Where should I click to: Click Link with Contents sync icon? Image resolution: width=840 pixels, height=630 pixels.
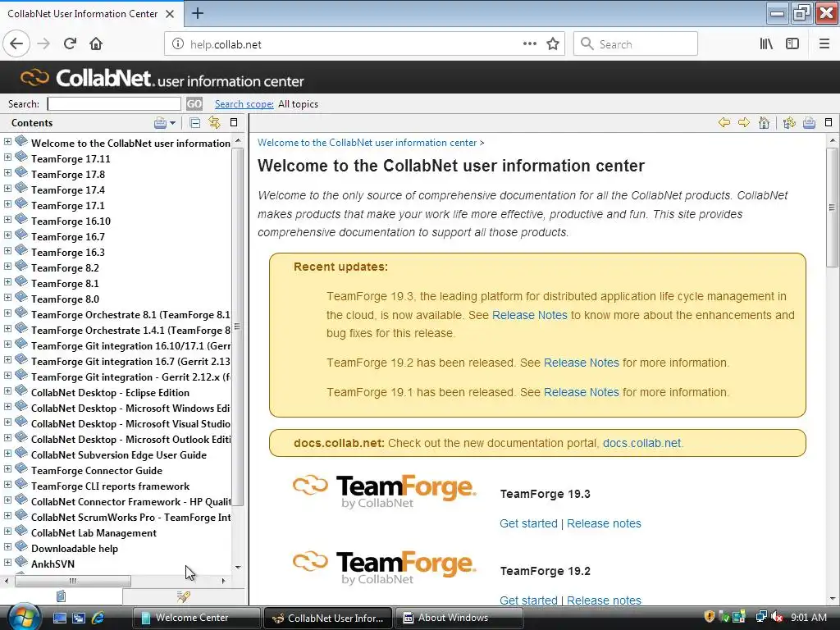tap(214, 123)
